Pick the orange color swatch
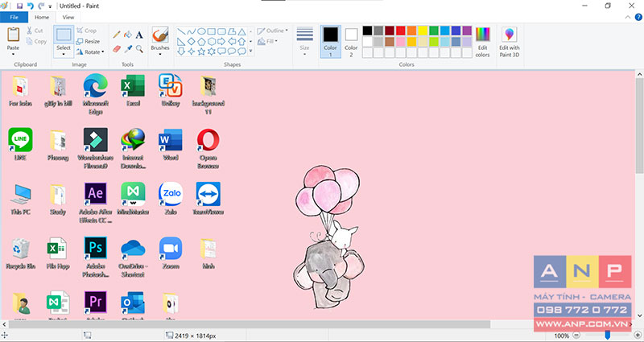 point(411,31)
